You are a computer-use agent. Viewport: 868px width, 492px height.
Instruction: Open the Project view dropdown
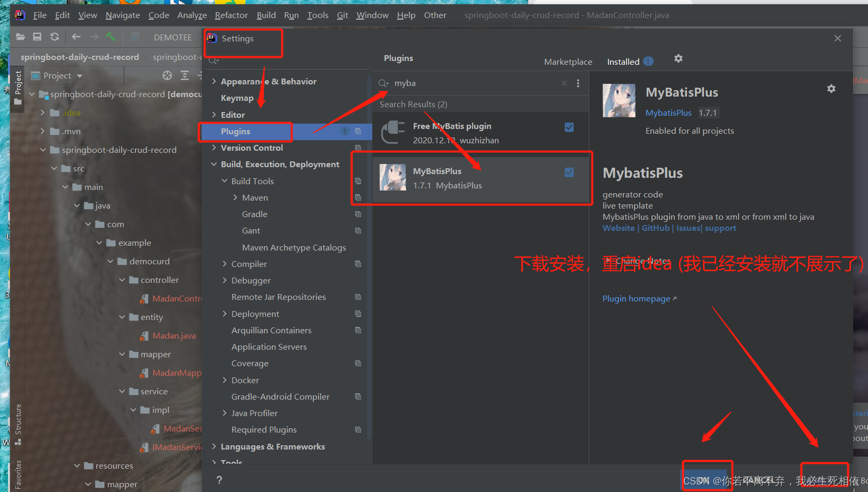(57, 76)
